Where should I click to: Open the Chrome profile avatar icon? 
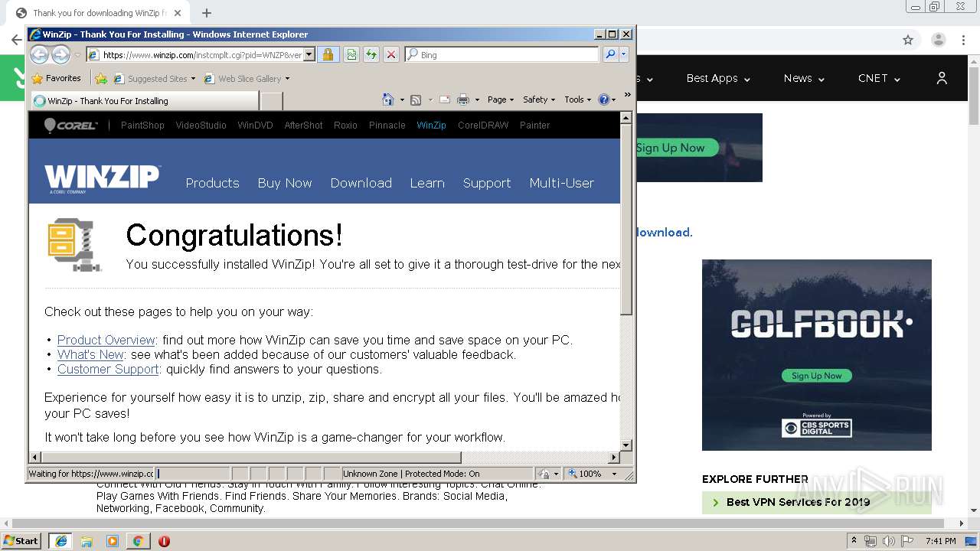[x=938, y=40]
